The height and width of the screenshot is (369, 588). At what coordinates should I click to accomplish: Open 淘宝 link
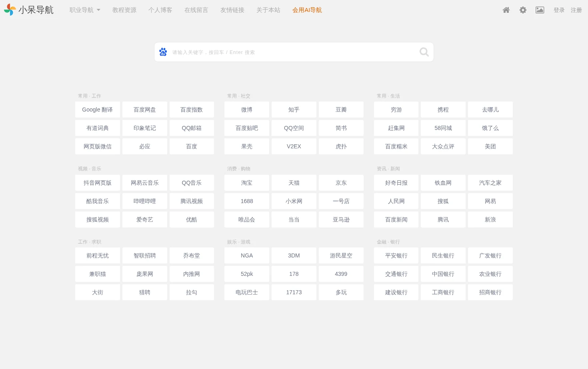pyautogui.click(x=247, y=183)
